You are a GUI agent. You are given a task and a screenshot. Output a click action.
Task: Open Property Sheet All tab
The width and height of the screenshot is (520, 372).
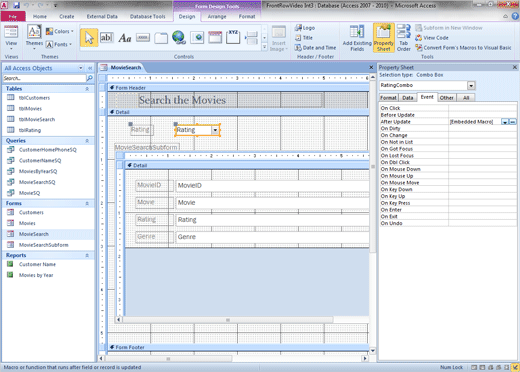[466, 98]
